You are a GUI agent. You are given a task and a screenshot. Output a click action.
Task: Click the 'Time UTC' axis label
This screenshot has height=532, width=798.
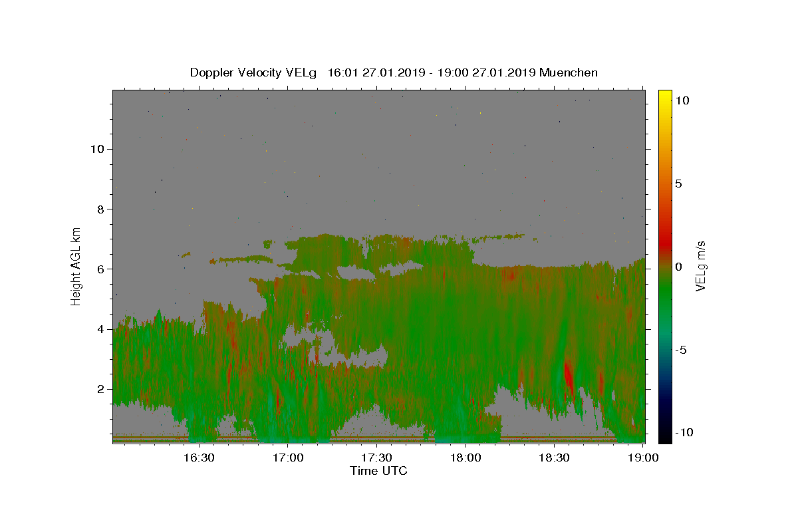point(378,471)
